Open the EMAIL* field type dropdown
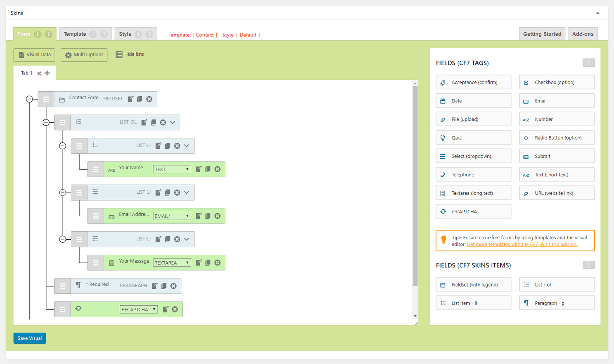Image resolution: width=614 pixels, height=364 pixels. tap(172, 216)
